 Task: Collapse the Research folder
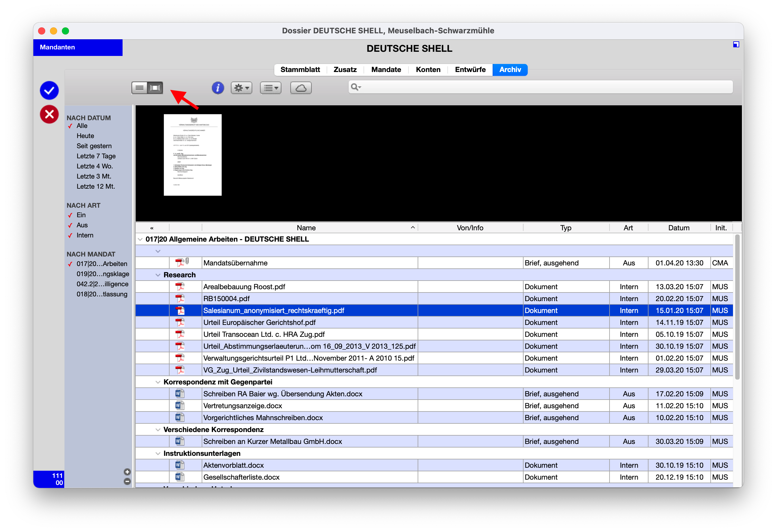[158, 275]
